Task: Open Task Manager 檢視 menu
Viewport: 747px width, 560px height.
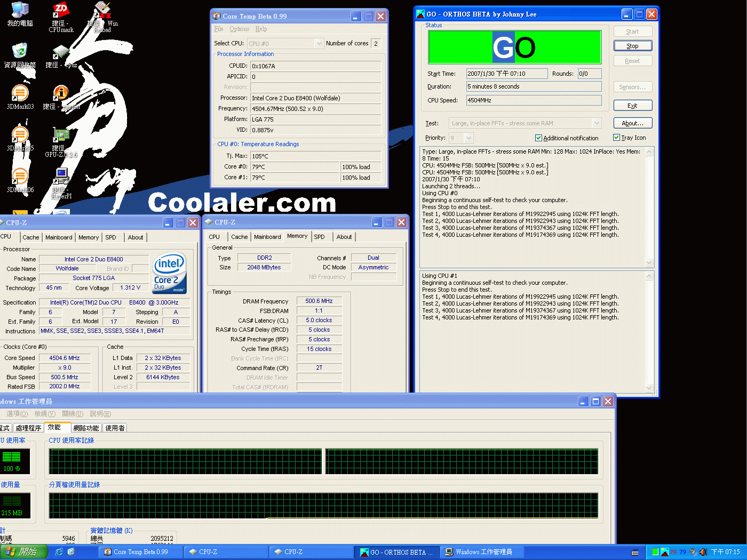Action: tap(45, 414)
